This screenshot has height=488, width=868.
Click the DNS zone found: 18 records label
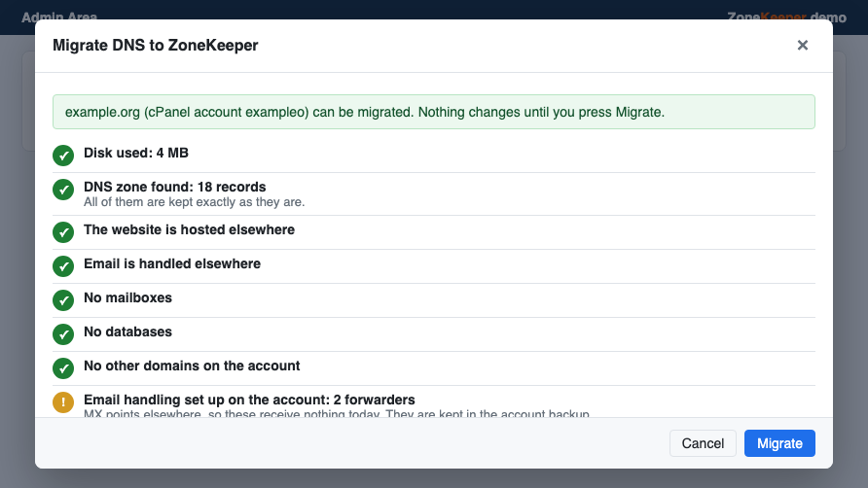click(x=175, y=187)
